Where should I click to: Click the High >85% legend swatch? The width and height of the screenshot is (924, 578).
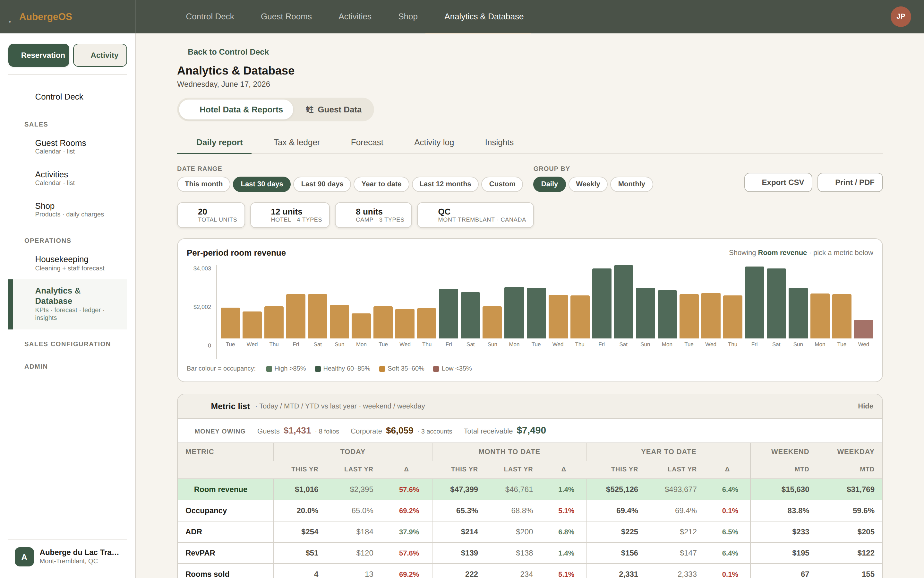tap(269, 369)
